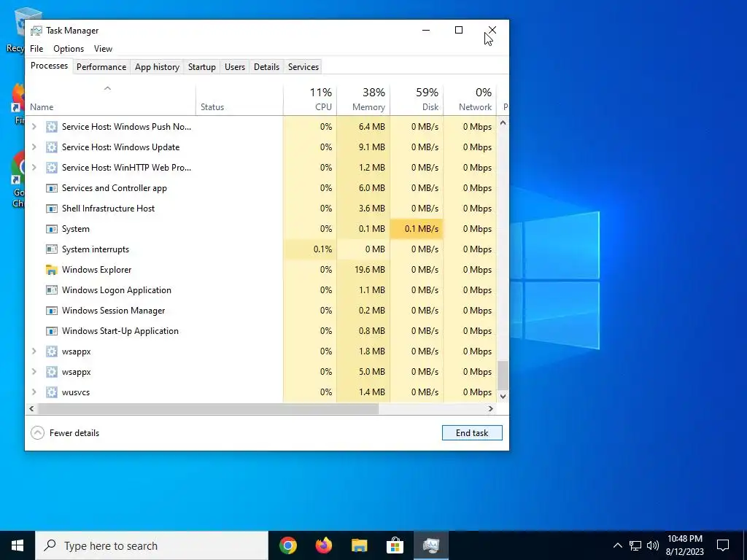
Task: Click the Task Manager taskbar icon
Action: 430,545
